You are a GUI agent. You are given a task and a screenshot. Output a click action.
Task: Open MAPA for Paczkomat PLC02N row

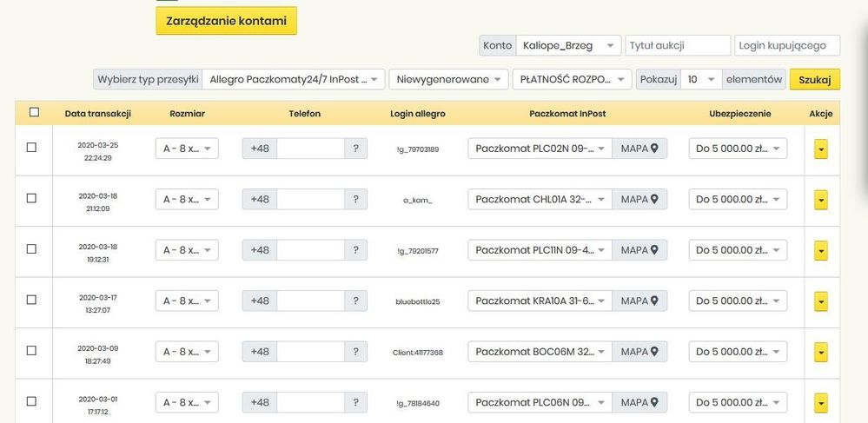click(x=639, y=149)
